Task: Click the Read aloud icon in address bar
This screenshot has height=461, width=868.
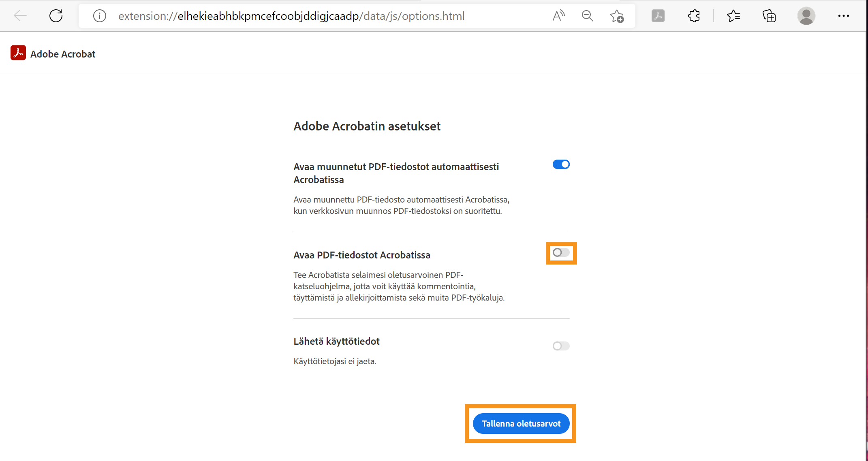Action: point(558,16)
